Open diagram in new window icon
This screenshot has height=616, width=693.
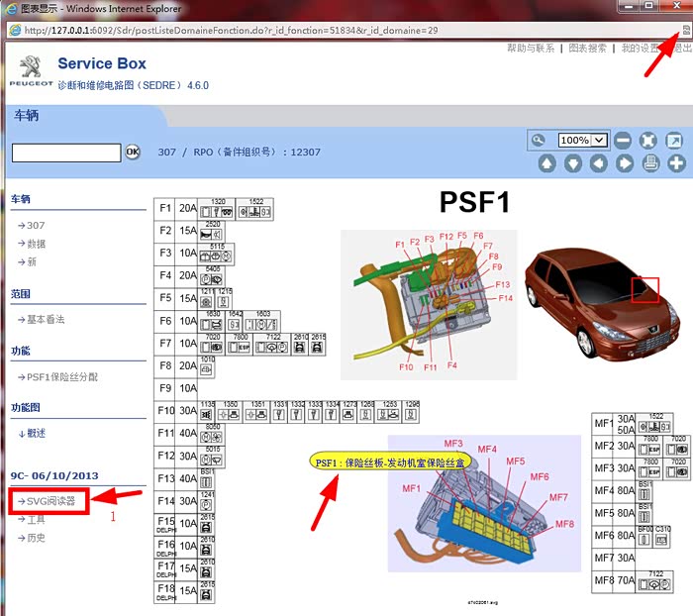coord(675,141)
